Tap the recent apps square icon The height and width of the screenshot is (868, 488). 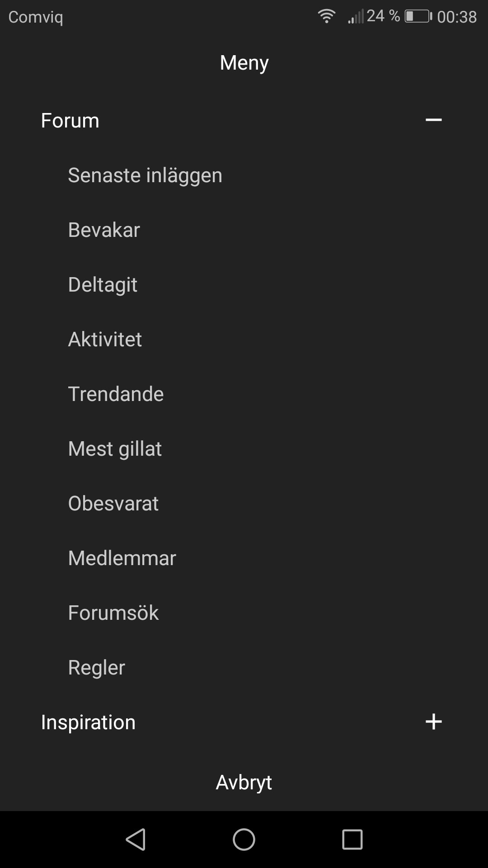pos(352,840)
